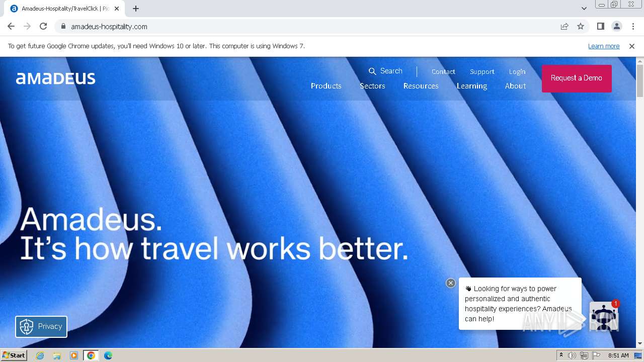The image size is (644, 362).
Task: Open the Products menu
Action: (326, 86)
